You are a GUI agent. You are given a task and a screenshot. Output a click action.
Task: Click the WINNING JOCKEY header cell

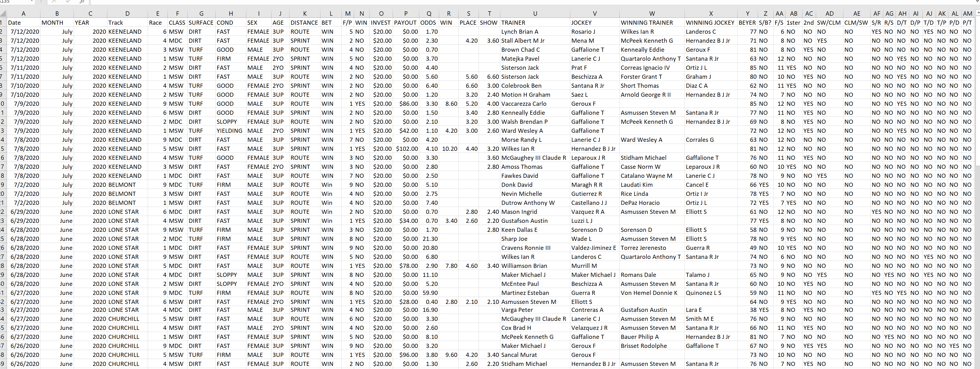coord(710,22)
